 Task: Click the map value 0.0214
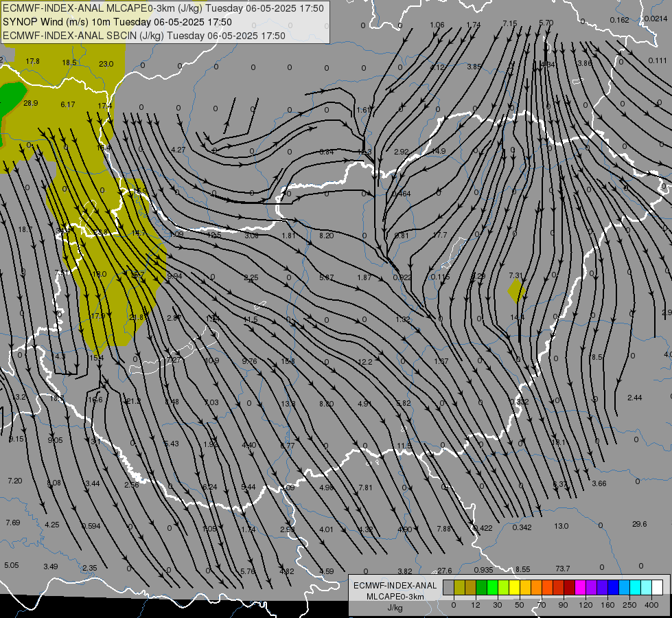click(656, 19)
